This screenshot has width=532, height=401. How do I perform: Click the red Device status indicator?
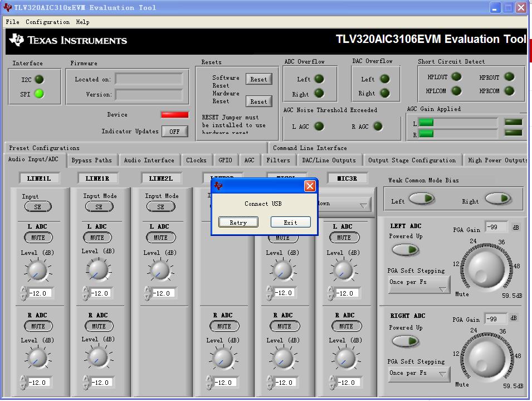[x=175, y=115]
